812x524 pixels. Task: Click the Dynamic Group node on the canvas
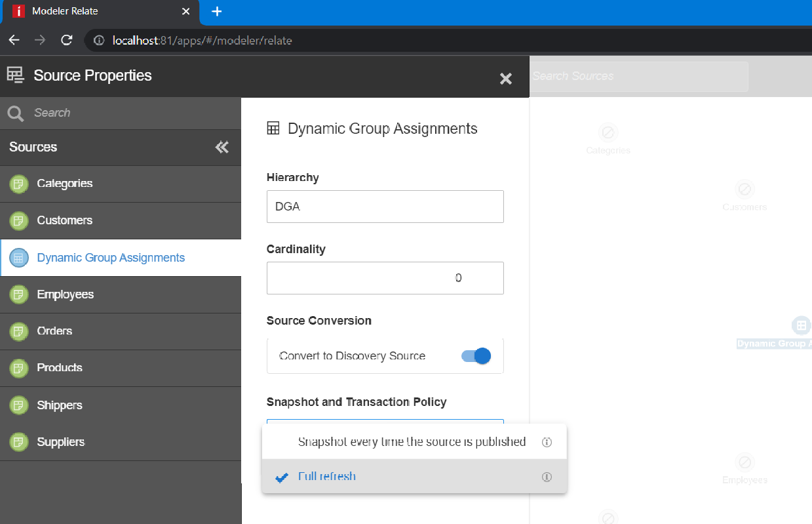(x=800, y=325)
